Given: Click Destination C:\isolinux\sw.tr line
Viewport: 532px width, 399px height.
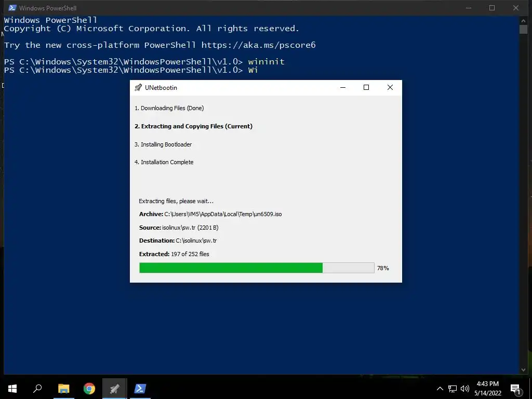Looking at the screenshot, I should pyautogui.click(x=178, y=241).
